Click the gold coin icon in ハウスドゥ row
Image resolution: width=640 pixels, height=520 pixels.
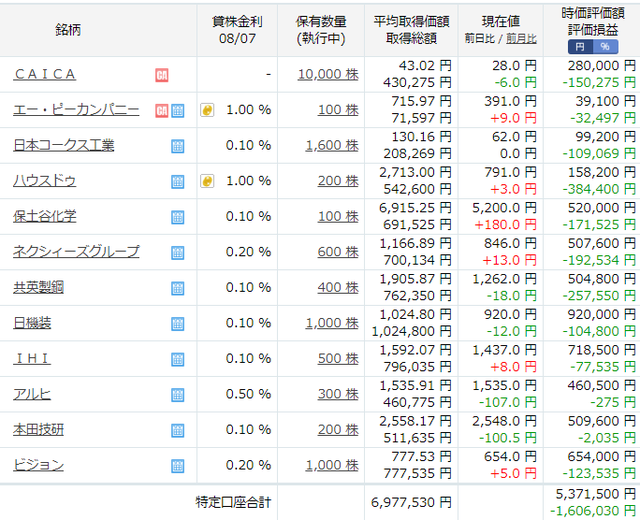pyautogui.click(x=207, y=181)
